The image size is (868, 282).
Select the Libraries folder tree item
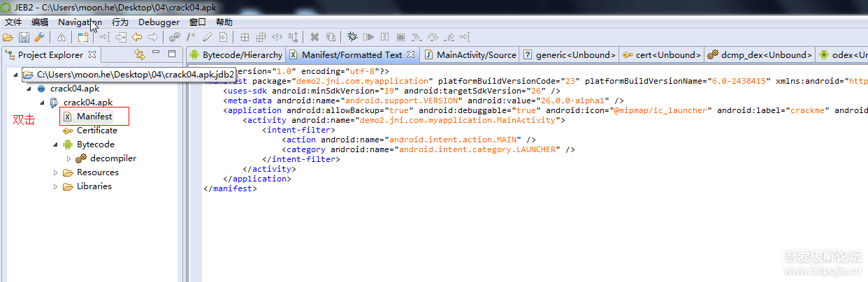87,186
